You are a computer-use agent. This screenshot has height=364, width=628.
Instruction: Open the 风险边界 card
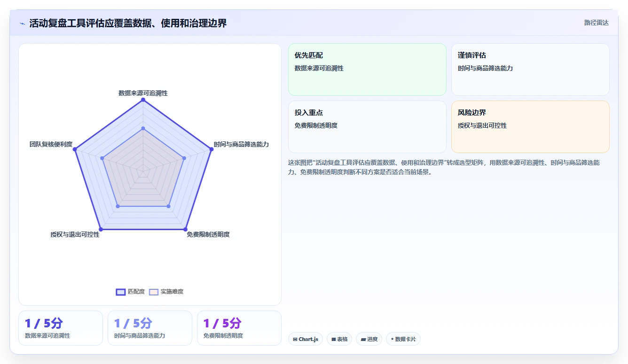530,127
